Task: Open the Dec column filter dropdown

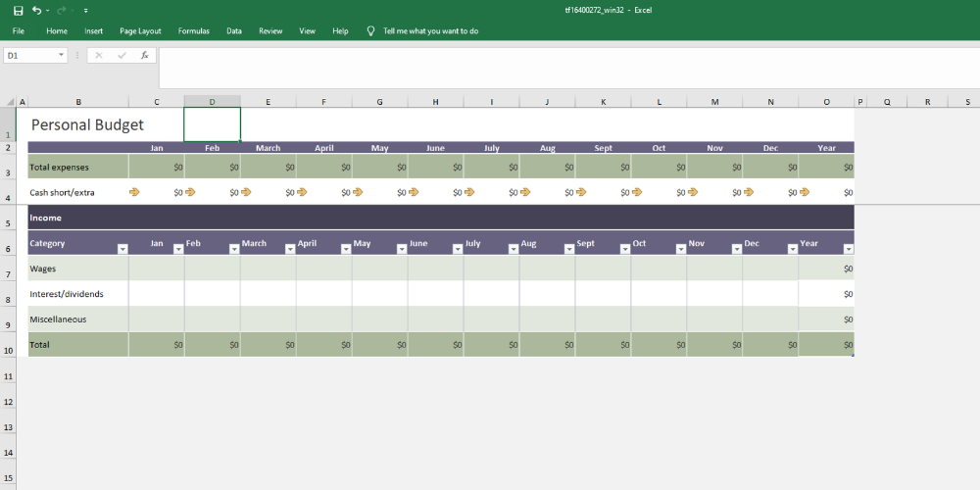Action: coord(793,249)
